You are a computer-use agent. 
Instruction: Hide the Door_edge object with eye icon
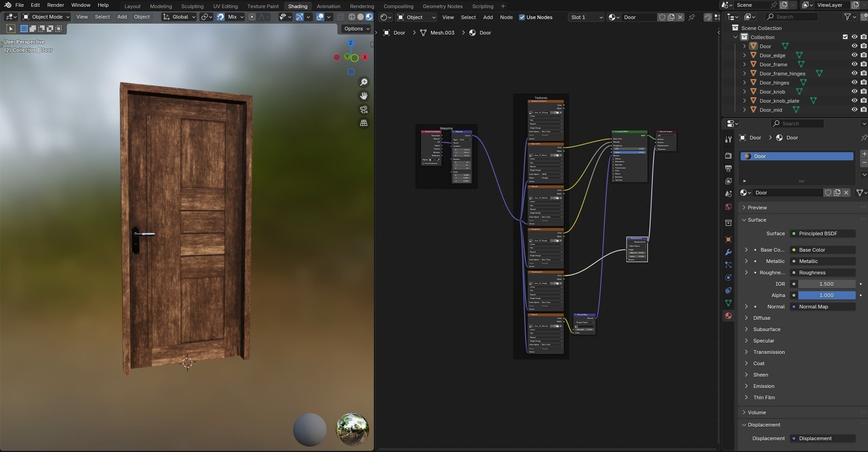point(854,55)
